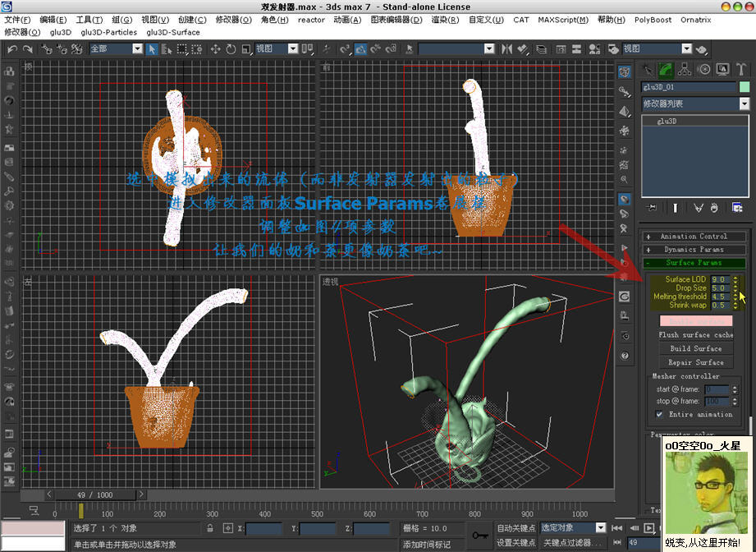
Task: Click the time slider showing 49 / 1000
Action: pos(95,494)
